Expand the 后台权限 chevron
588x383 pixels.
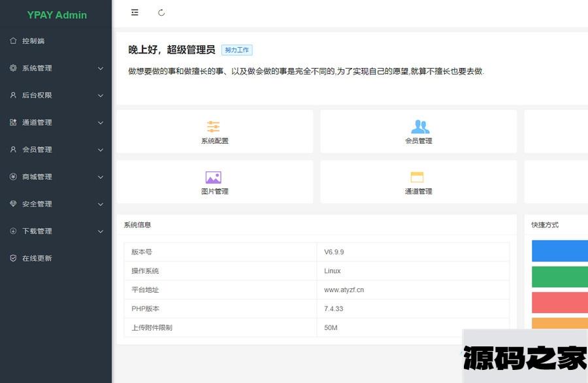[x=101, y=95]
